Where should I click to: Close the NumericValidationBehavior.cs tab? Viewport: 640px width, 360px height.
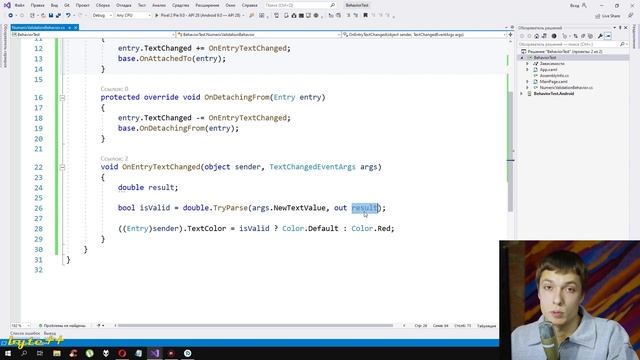coord(76,27)
